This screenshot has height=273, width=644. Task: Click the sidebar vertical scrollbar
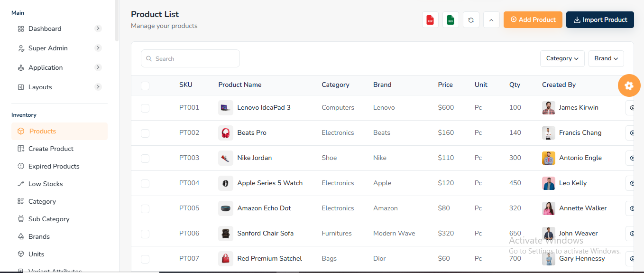pyautogui.click(x=117, y=21)
